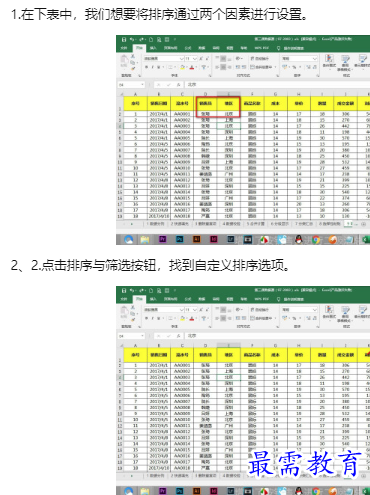370x495 pixels.
Task: Click Conditional Formatting icon in first Excel screenshot
Action: click(x=329, y=59)
